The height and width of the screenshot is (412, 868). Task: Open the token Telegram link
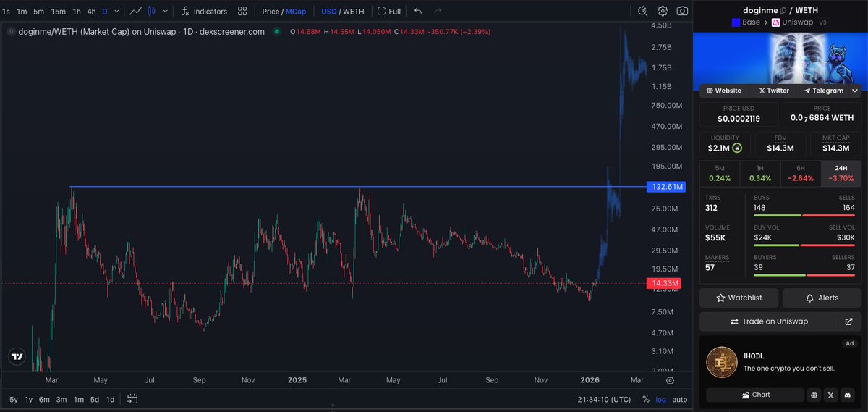823,91
